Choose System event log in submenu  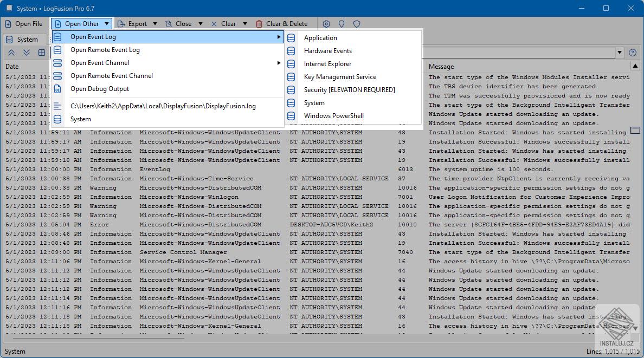tap(353, 103)
